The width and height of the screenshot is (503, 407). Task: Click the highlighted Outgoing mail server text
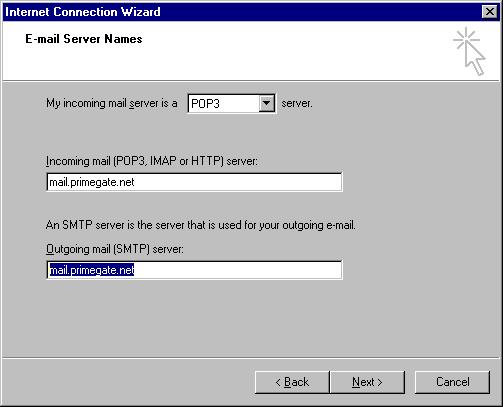[91, 270]
